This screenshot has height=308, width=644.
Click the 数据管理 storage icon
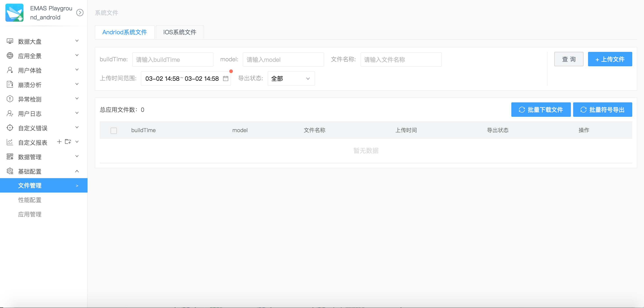[x=10, y=157]
